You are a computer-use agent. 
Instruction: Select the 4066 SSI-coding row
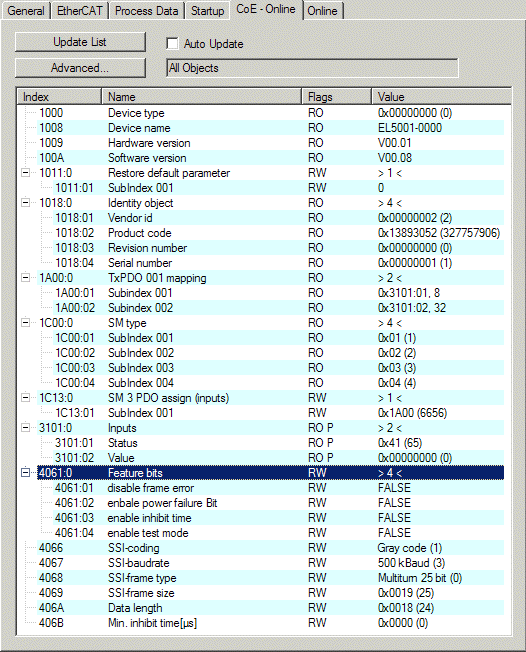(x=270, y=548)
